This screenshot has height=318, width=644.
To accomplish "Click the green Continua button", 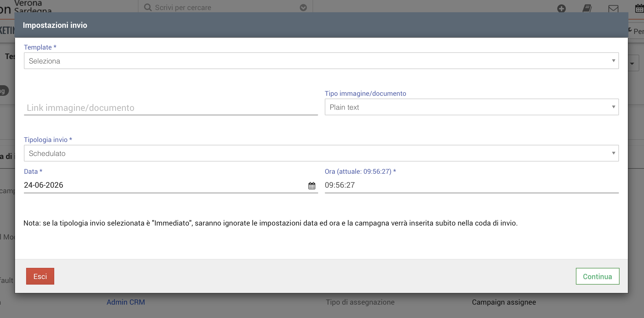I will 597,276.
